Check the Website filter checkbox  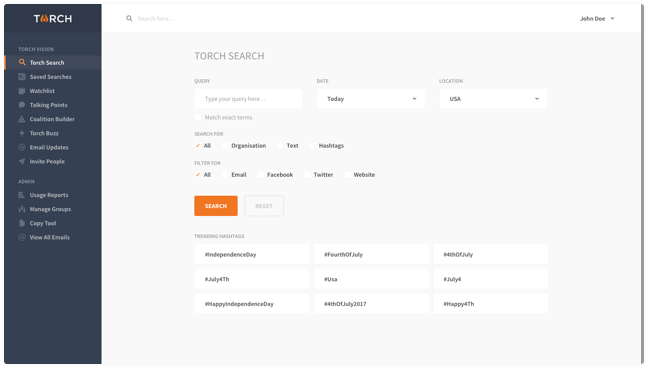click(347, 174)
